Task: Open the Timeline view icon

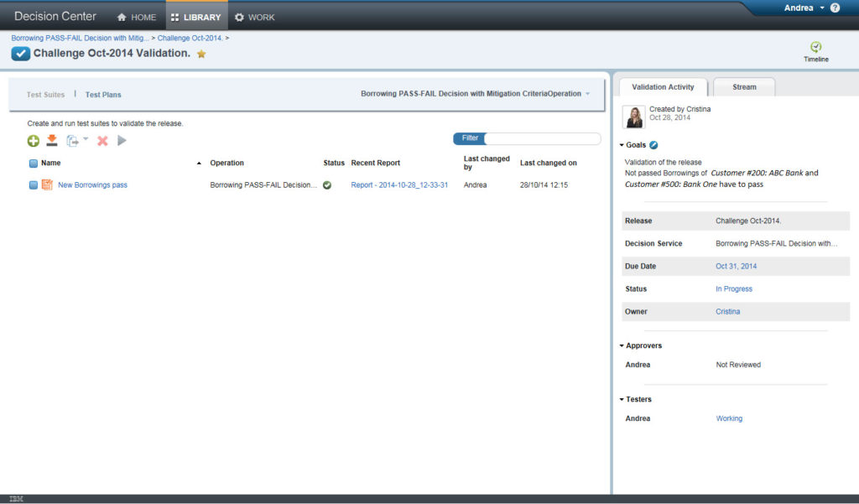Action: click(x=815, y=49)
